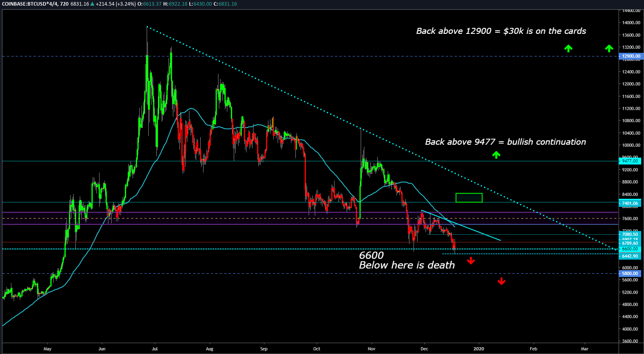Click the 12900.00 price label on axis
This screenshot has height=354, width=644.
630,56
